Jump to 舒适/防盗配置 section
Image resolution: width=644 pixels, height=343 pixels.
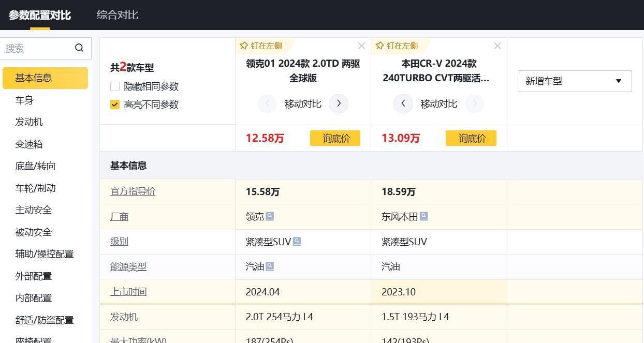click(45, 320)
